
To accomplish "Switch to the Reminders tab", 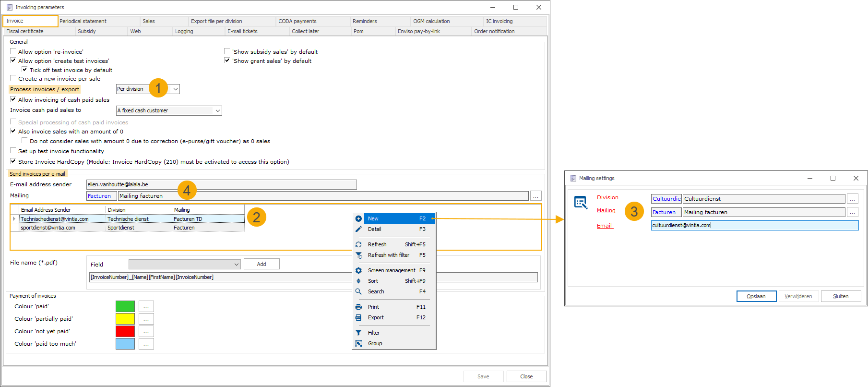I will pyautogui.click(x=365, y=21).
